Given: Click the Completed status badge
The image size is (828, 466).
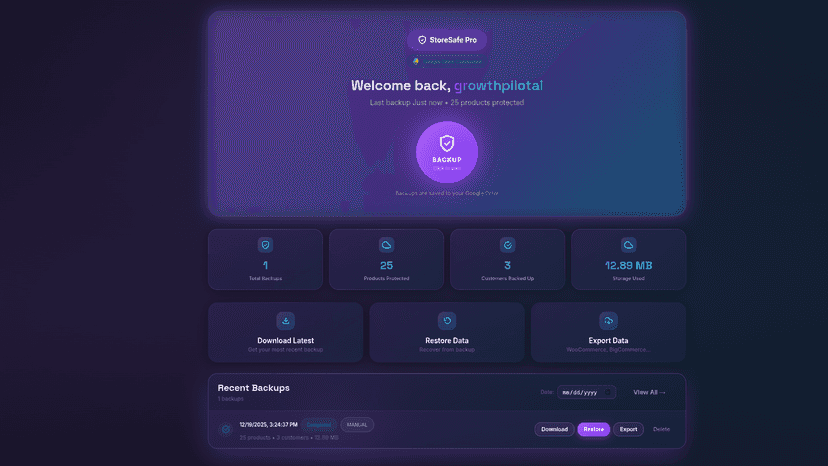Looking at the screenshot, I should 319,425.
